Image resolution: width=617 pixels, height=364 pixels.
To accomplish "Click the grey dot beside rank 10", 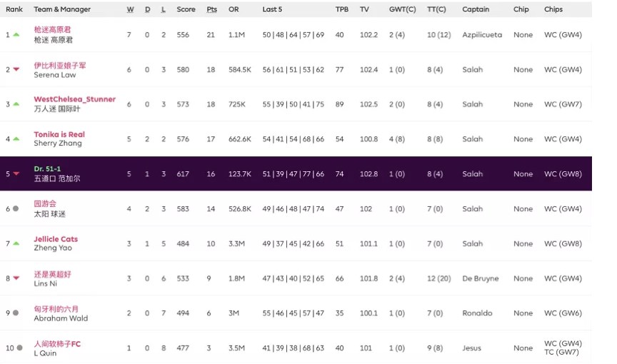I will pyautogui.click(x=19, y=348).
